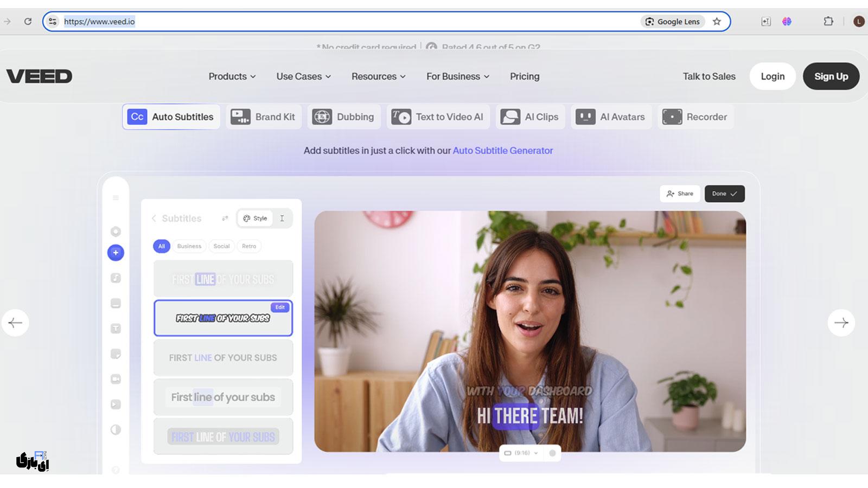The height and width of the screenshot is (488, 868).
Task: Go to the previous slide arrow
Action: 15,323
